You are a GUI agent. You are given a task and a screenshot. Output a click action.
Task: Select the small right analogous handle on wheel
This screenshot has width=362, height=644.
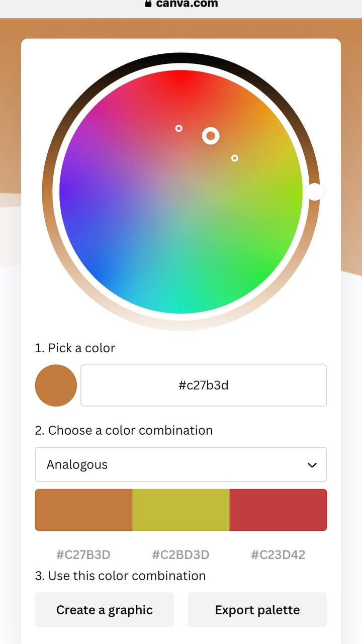coord(234,158)
